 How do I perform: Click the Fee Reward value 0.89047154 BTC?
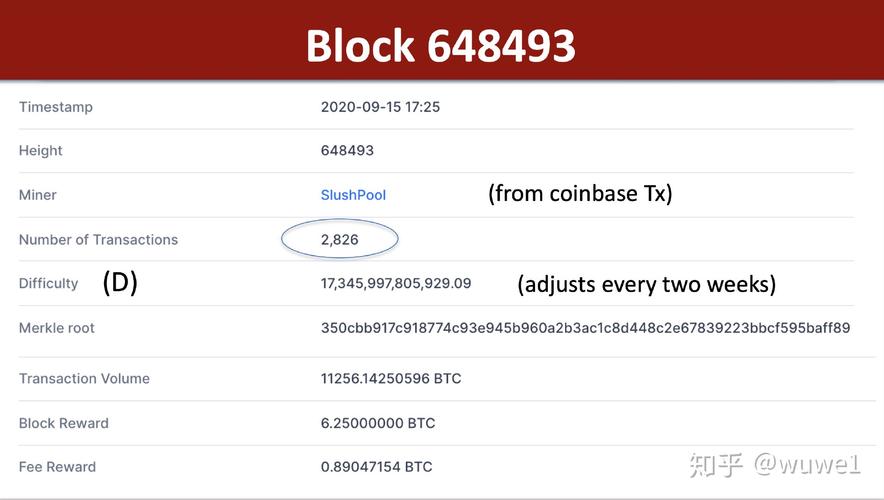tap(377, 467)
